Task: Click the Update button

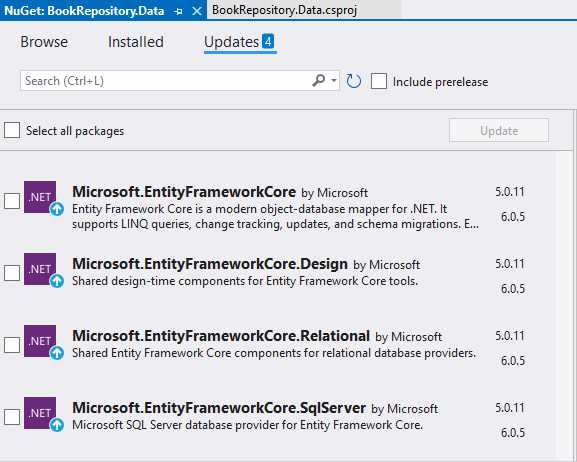Action: point(499,130)
